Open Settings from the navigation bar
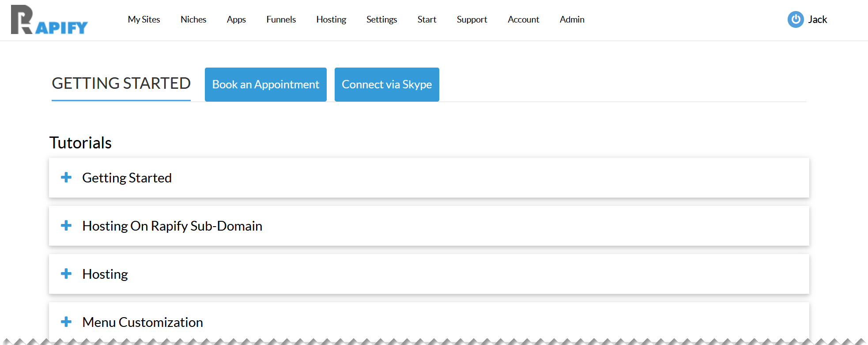This screenshot has height=345, width=868. click(381, 19)
